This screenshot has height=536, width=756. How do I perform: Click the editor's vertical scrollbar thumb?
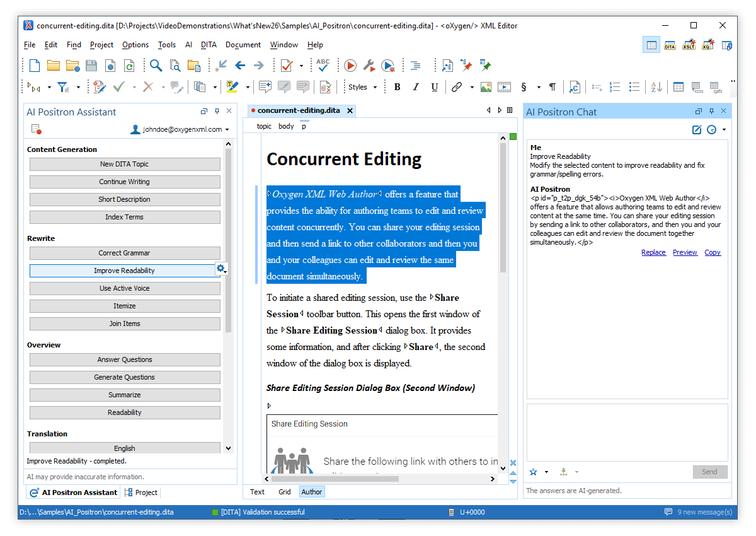coord(503,208)
